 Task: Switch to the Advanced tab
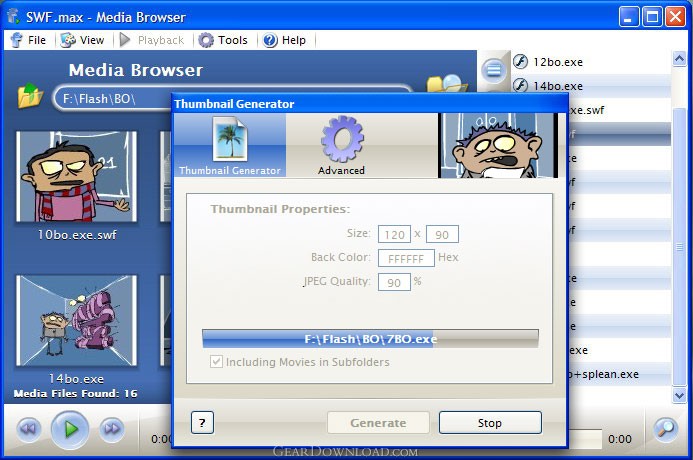pos(342,145)
